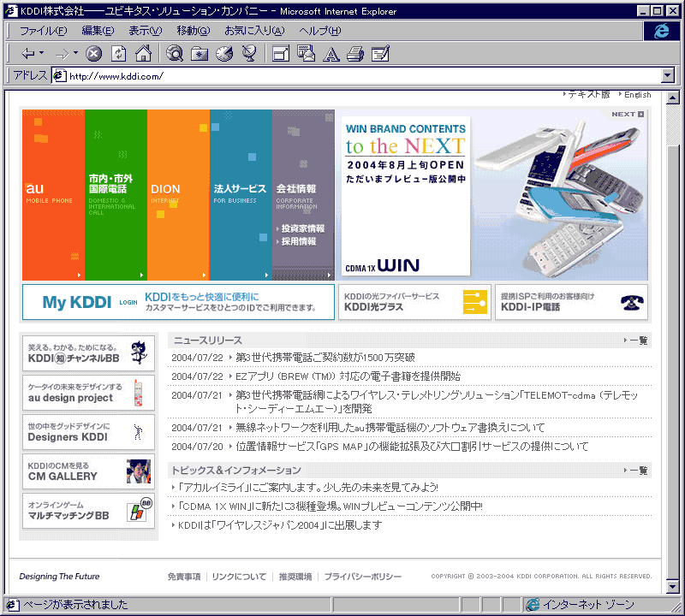Open the Back button history dropdown arrow
The height and width of the screenshot is (616, 685).
[41, 53]
